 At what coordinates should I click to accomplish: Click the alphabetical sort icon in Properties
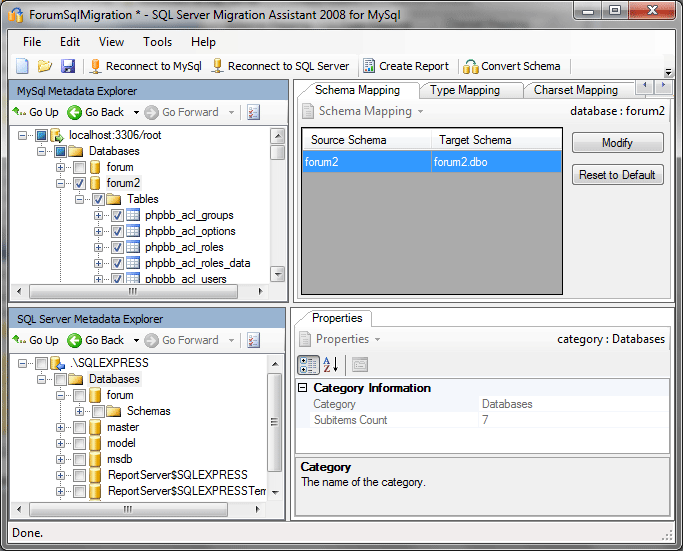(x=333, y=364)
